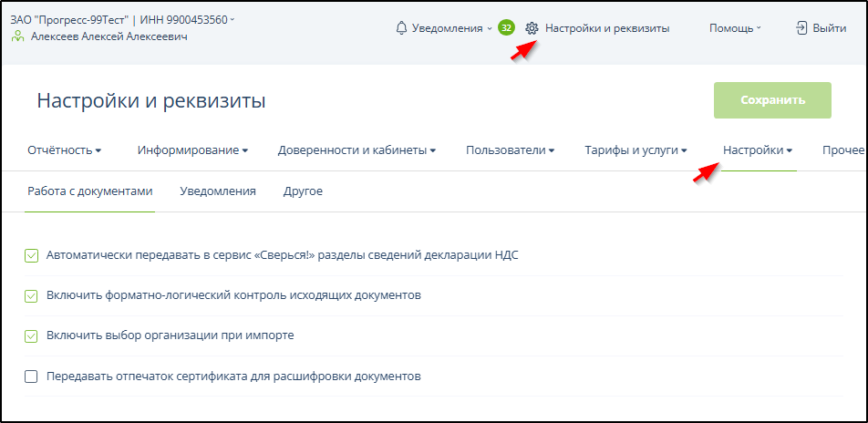Click the Выйти logout link
The width and height of the screenshot is (868, 423).
point(829,28)
